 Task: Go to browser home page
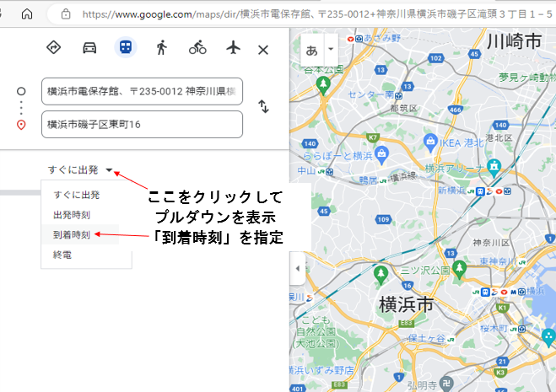point(27,14)
